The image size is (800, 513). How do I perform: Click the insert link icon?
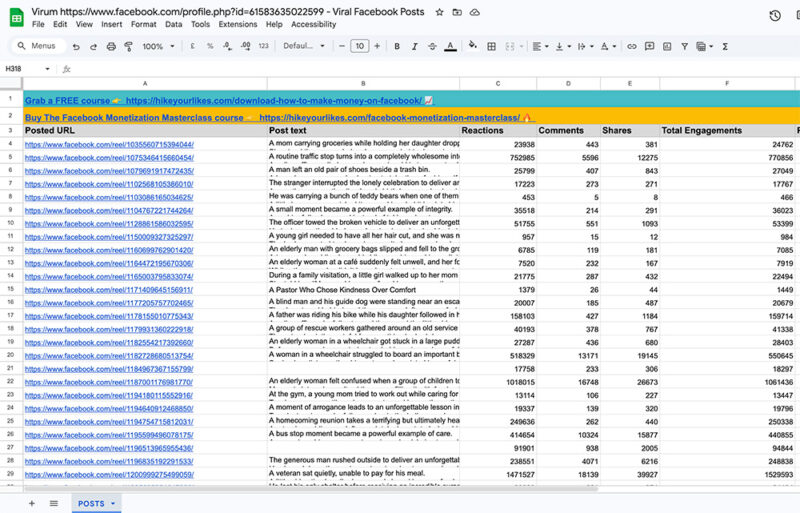tap(631, 46)
